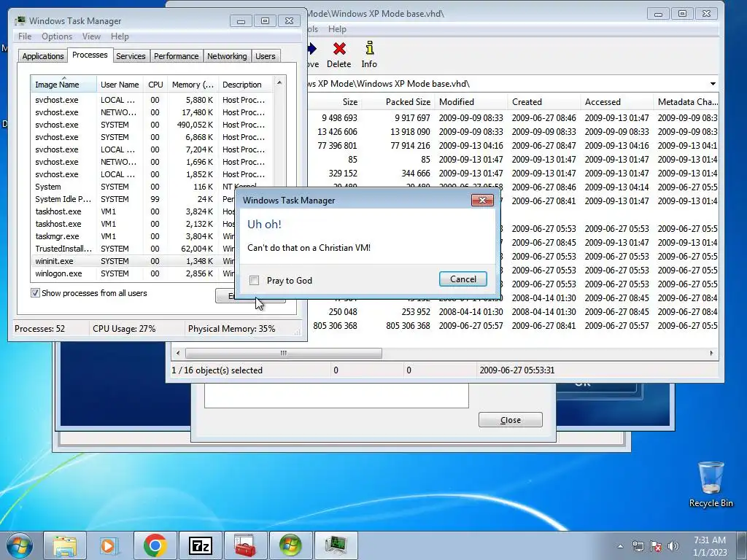Select the System Idle P... process row
Image resolution: width=747 pixels, height=560 pixels.
click(x=133, y=199)
